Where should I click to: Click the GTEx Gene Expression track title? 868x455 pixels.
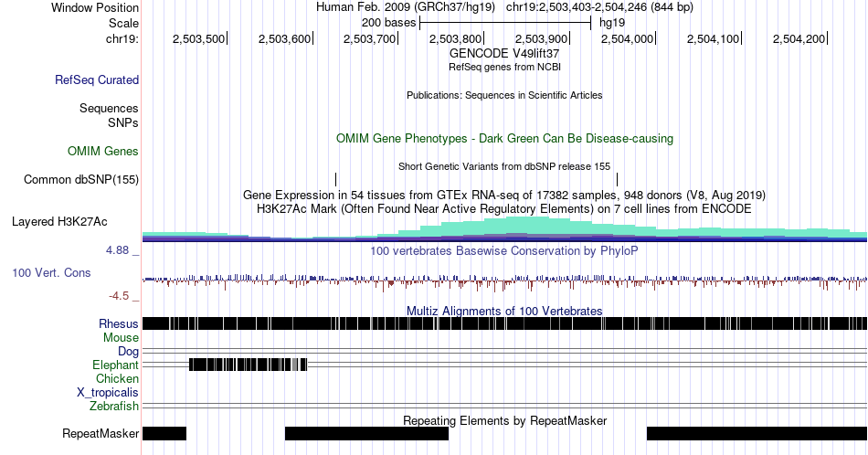coord(504,195)
